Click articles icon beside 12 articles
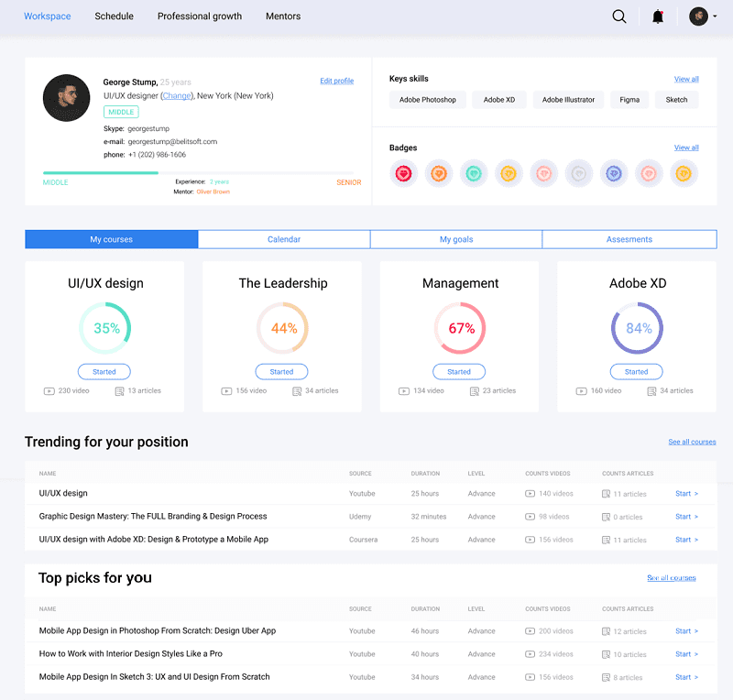The image size is (733, 700). pos(606,631)
